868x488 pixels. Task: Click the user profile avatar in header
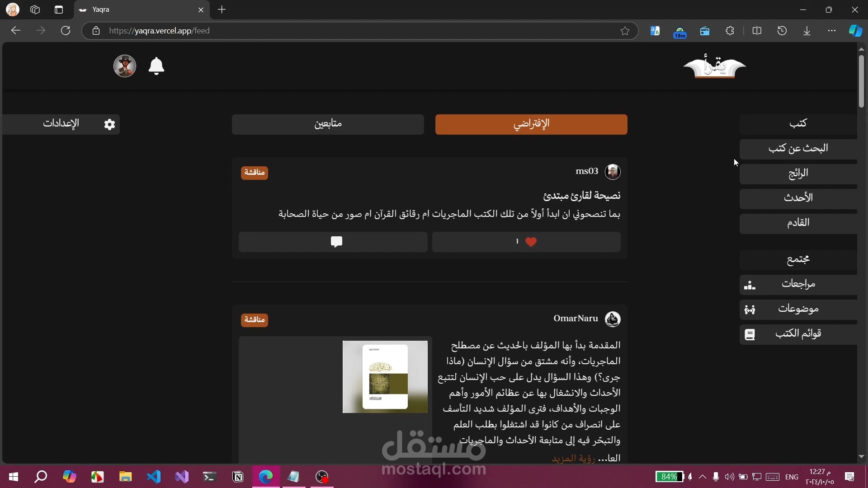tap(125, 66)
